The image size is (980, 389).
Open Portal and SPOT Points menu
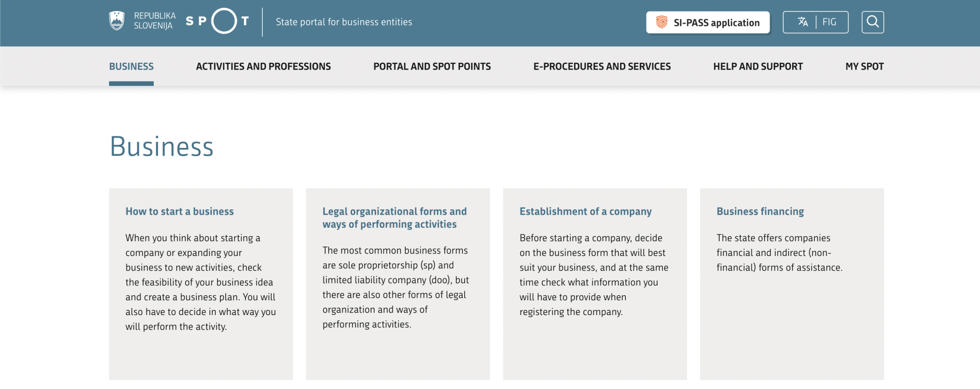(x=432, y=66)
